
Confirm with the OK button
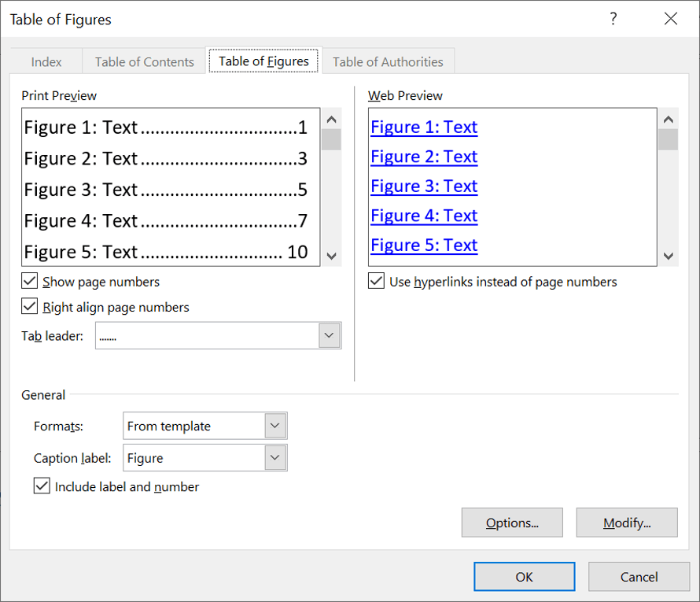(524, 577)
